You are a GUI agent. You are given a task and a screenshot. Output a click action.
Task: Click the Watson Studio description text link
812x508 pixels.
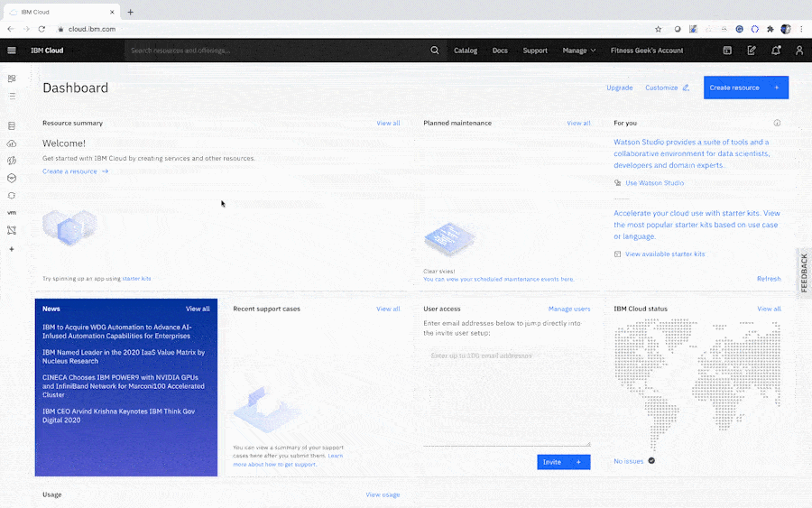pos(692,153)
